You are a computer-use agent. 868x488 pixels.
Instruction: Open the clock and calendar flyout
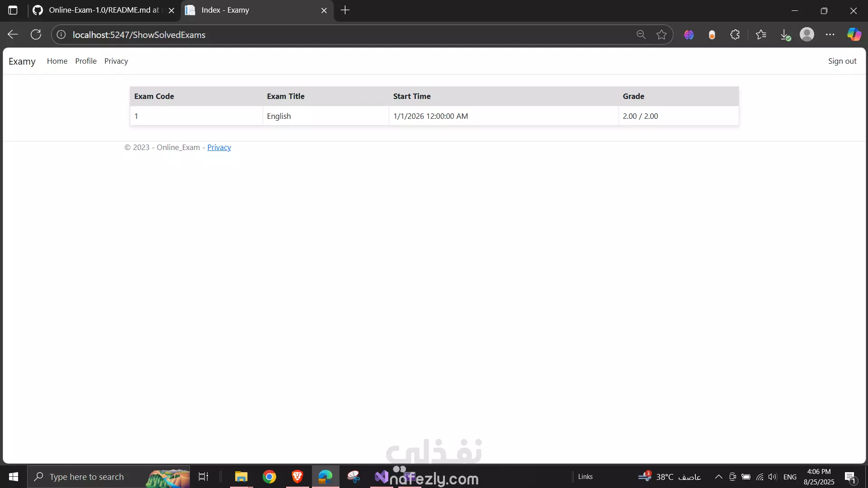click(x=819, y=477)
